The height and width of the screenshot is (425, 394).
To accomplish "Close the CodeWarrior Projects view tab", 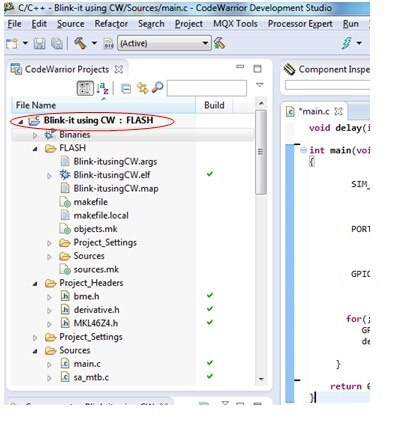I will tap(119, 69).
